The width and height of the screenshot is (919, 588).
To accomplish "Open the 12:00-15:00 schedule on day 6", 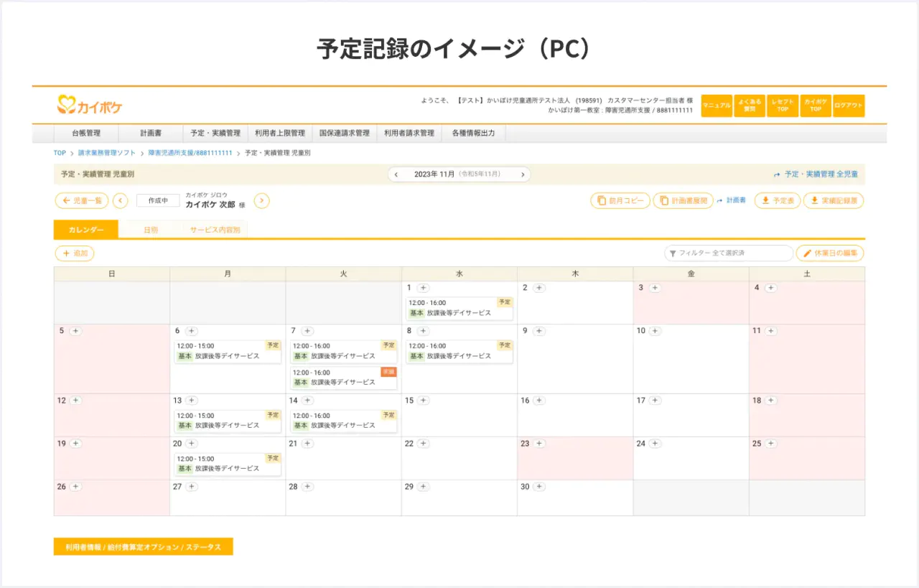I will [228, 351].
